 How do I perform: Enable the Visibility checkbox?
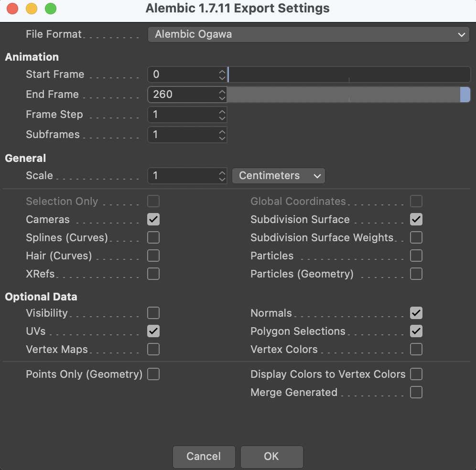click(153, 313)
